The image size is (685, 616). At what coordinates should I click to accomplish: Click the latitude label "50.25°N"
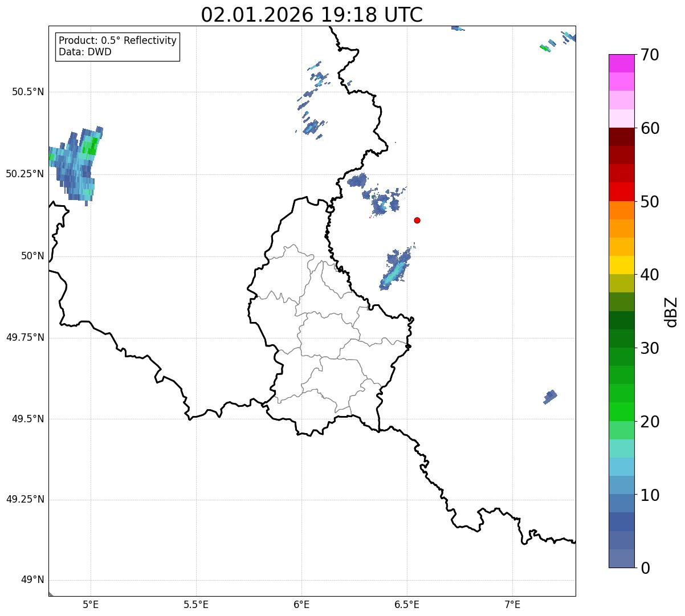(25, 174)
